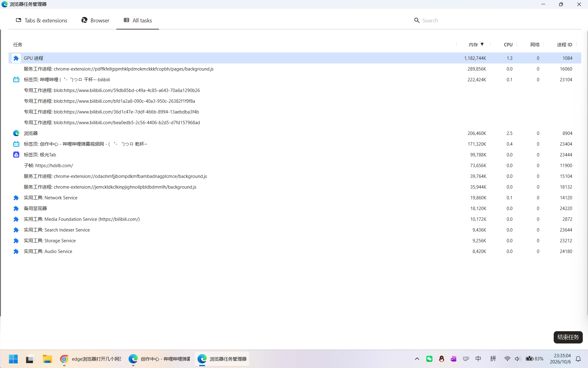The image size is (588, 368).
Task: Sort by 任务 column header
Action: 18,45
